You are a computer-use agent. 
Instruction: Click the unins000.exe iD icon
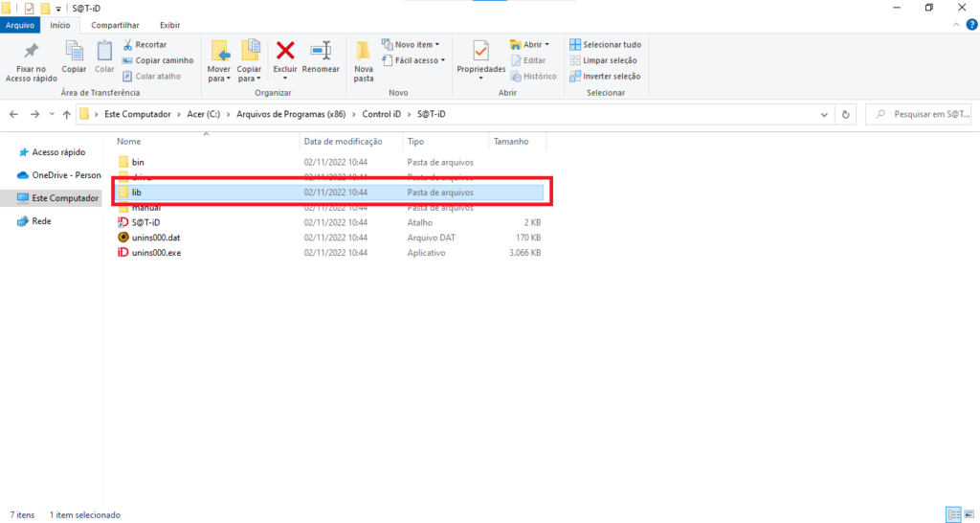(123, 253)
